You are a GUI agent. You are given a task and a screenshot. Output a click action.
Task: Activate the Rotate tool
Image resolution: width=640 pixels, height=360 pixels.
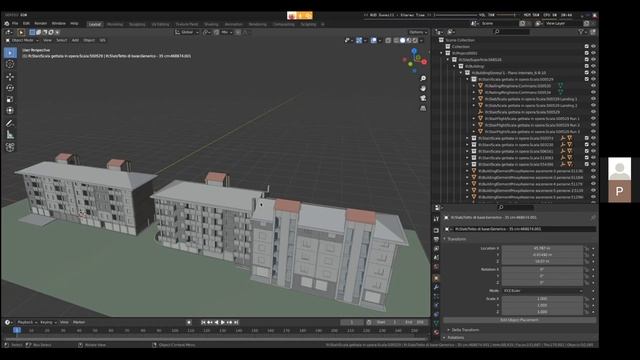[x=10, y=88]
